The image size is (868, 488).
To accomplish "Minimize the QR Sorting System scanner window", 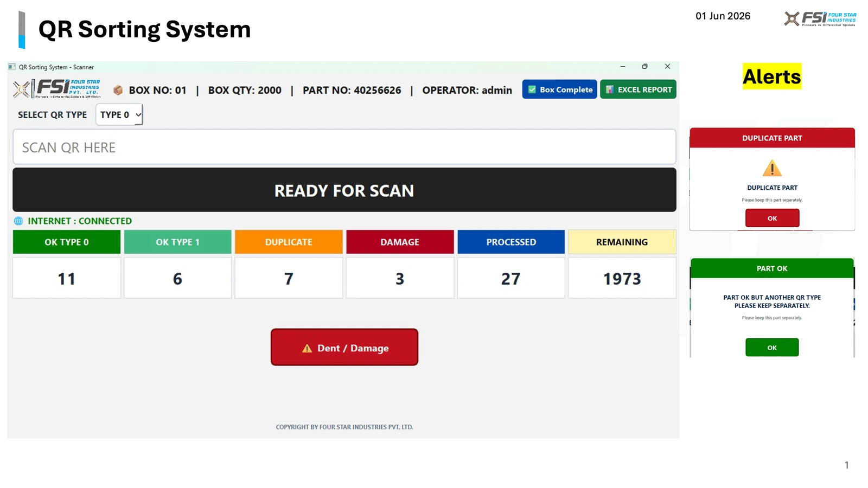I will tap(623, 67).
